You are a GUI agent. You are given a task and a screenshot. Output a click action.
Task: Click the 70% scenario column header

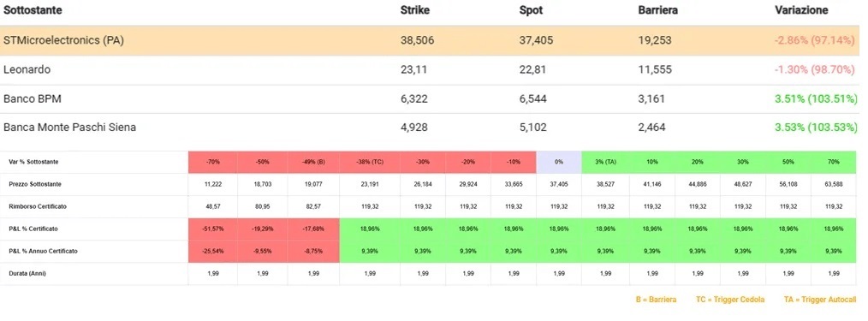coord(833,162)
